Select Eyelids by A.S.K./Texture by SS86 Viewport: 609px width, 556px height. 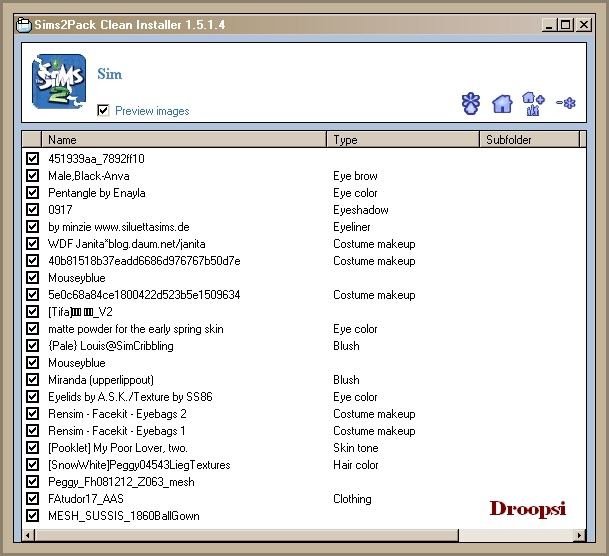[130, 397]
